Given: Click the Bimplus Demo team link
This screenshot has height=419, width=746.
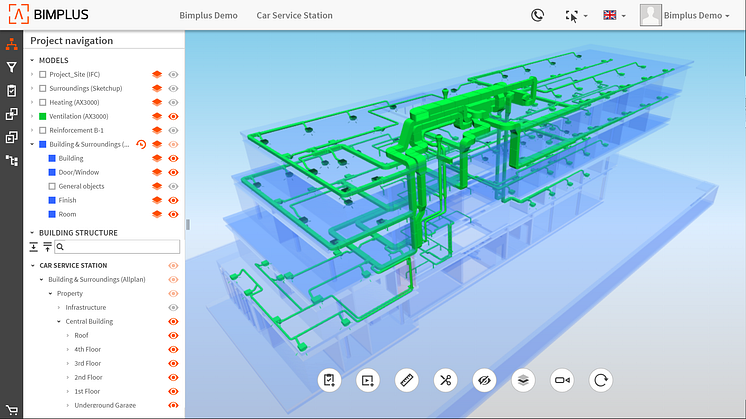Looking at the screenshot, I should pos(209,16).
